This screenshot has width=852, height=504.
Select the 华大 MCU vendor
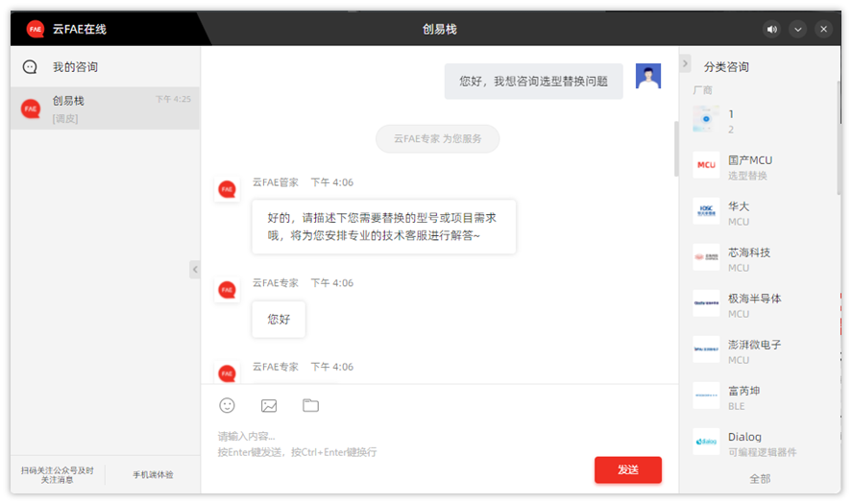tap(739, 213)
